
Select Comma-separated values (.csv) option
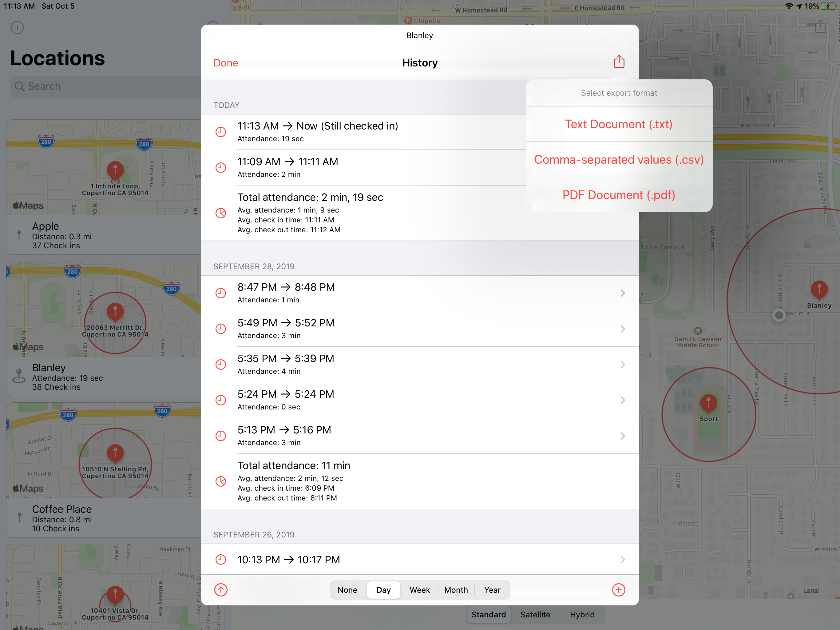pos(618,160)
